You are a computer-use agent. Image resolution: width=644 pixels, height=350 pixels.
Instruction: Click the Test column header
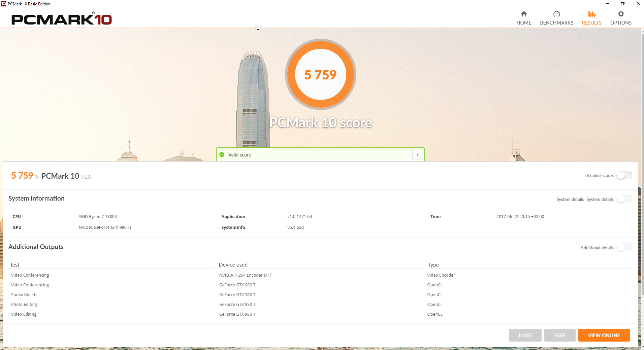(14, 265)
